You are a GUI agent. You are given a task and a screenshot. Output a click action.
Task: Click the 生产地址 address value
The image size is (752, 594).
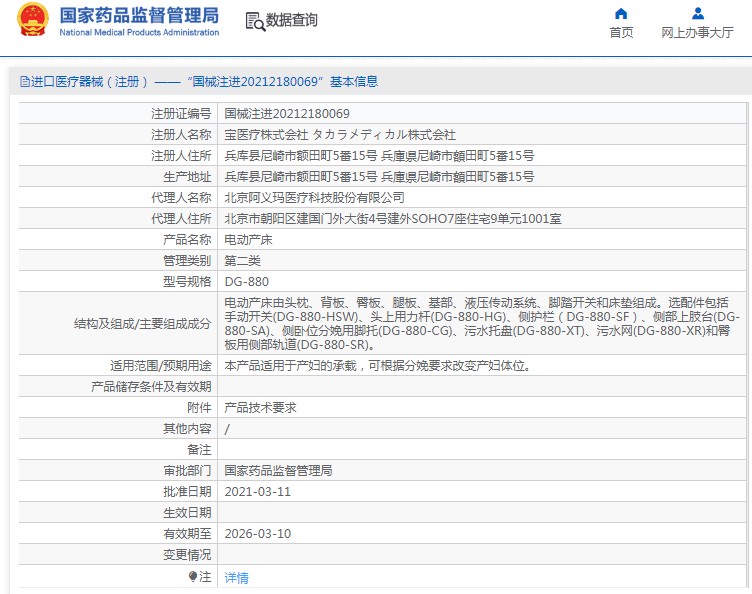379,177
